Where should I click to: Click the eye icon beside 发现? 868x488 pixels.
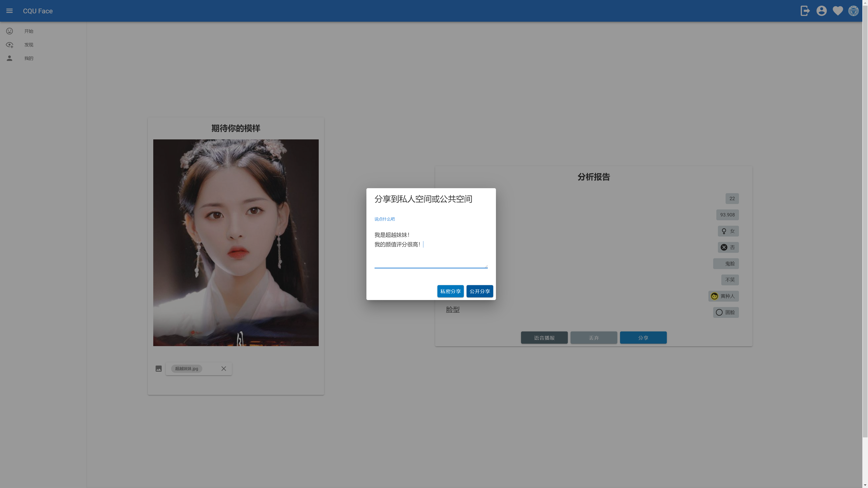tap(9, 45)
